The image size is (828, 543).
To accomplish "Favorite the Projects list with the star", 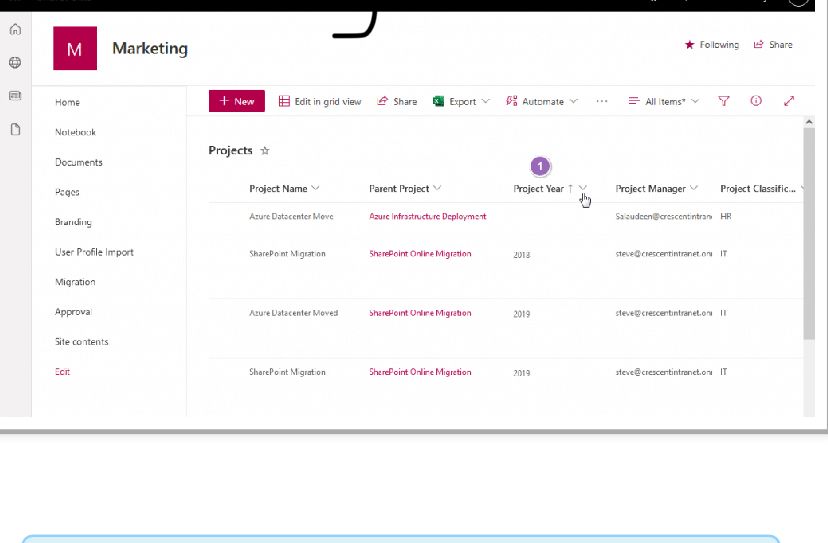I will pyautogui.click(x=265, y=151).
